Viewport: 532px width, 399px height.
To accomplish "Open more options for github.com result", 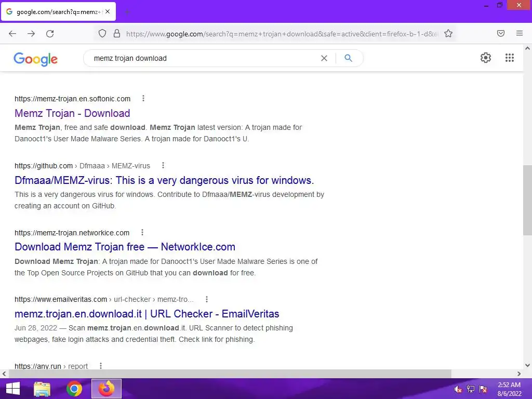I will pos(163,165).
